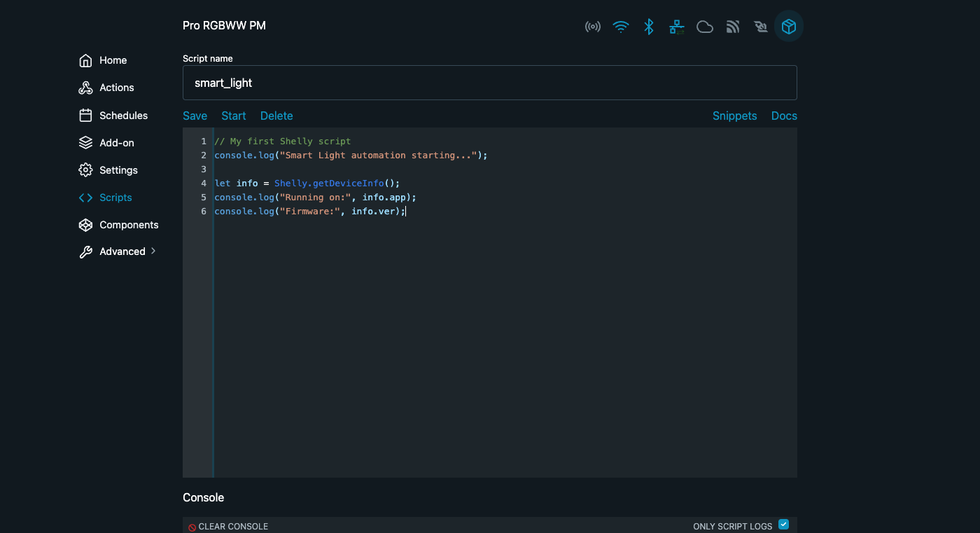
Task: Click the access point status icon
Action: tap(593, 27)
